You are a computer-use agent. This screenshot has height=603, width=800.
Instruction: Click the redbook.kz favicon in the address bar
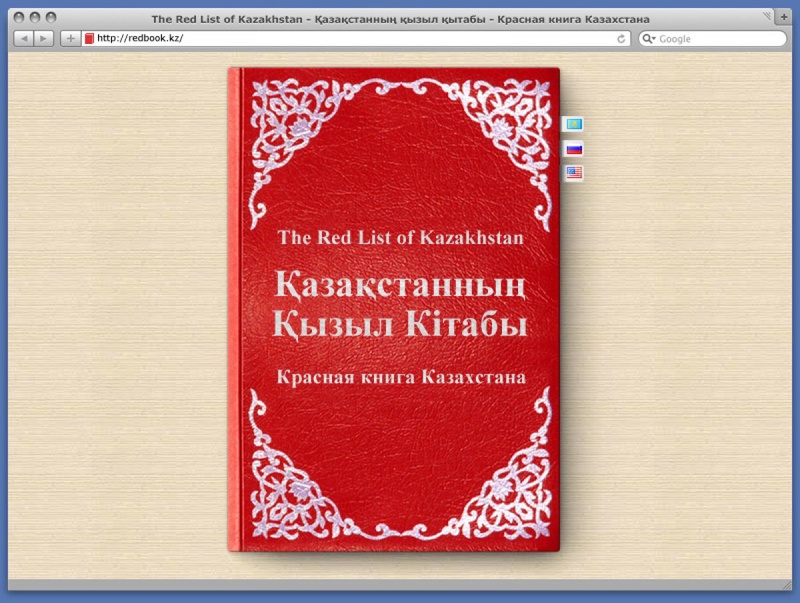point(90,38)
